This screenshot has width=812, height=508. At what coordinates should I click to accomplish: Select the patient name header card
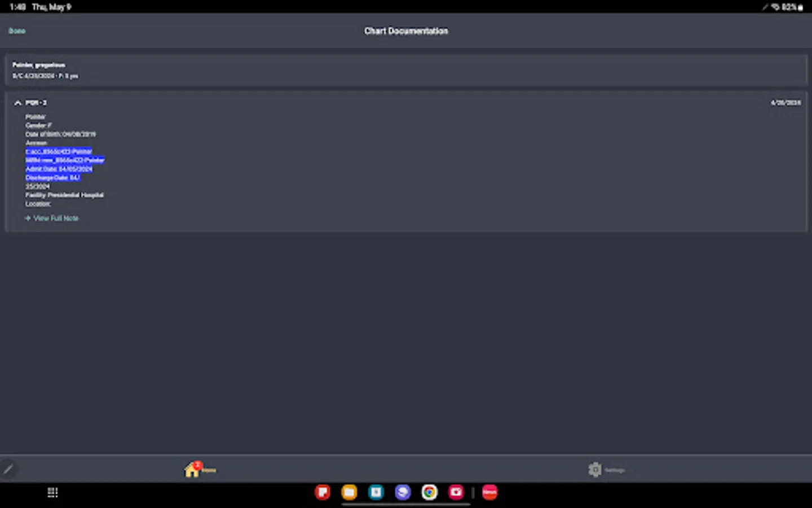pyautogui.click(x=406, y=70)
